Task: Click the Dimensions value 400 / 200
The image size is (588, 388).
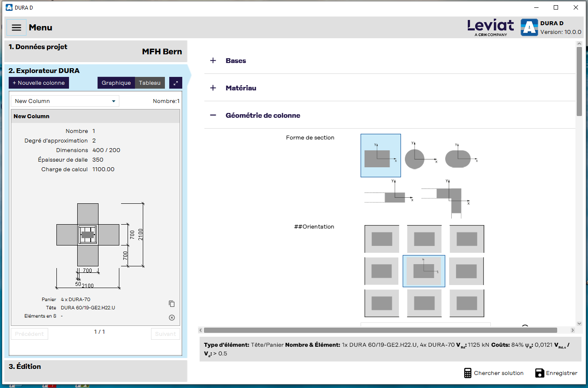Action: click(x=106, y=150)
